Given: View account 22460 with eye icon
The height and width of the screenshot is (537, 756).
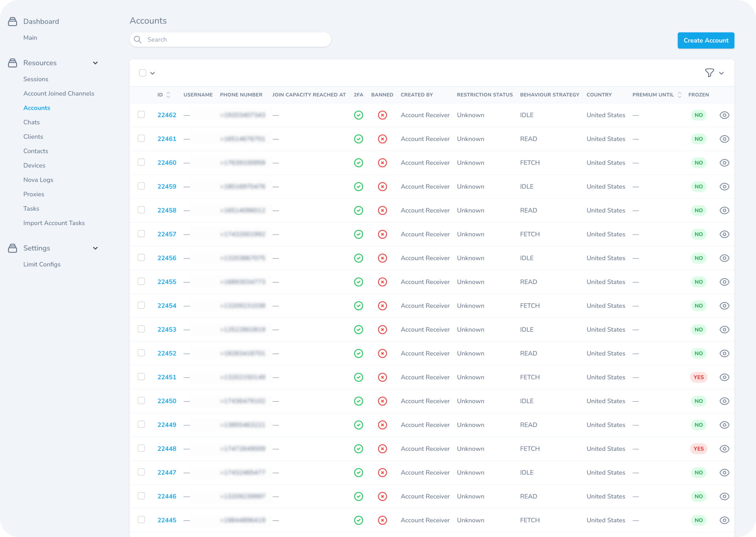Looking at the screenshot, I should [x=724, y=163].
